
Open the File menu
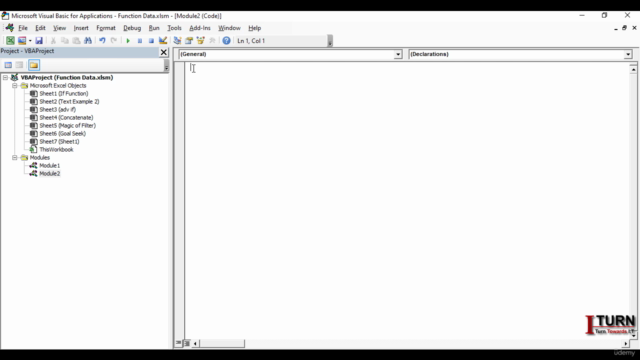pyautogui.click(x=23, y=28)
